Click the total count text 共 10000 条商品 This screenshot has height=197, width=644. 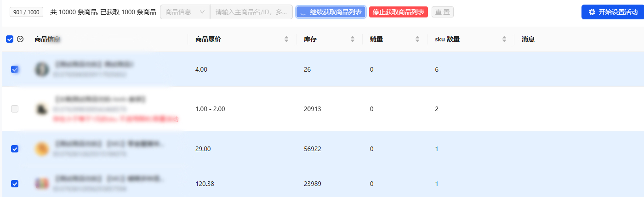click(x=74, y=12)
